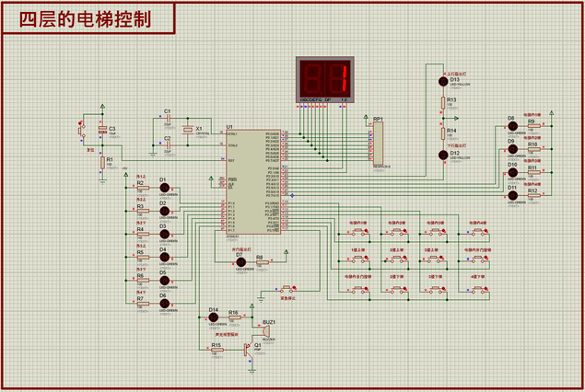Select resistor R10 component
The height and width of the screenshot is (392, 585).
click(534, 149)
